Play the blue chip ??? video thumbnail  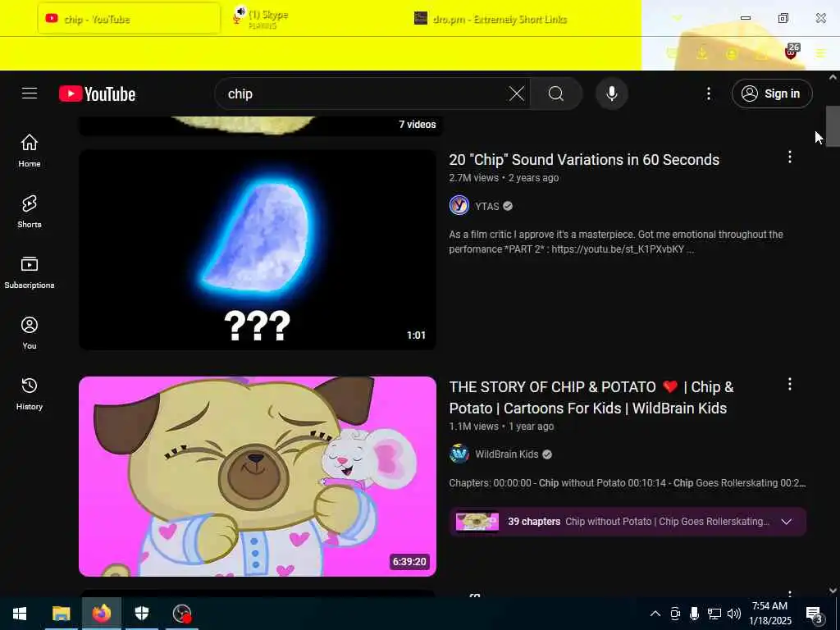(x=257, y=249)
